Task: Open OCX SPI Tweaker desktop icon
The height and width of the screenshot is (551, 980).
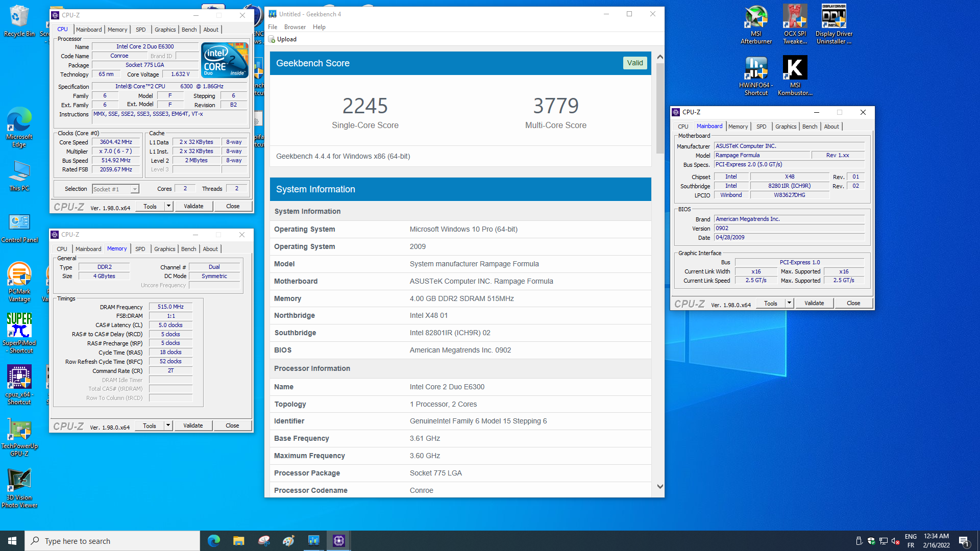Action: pos(795,24)
